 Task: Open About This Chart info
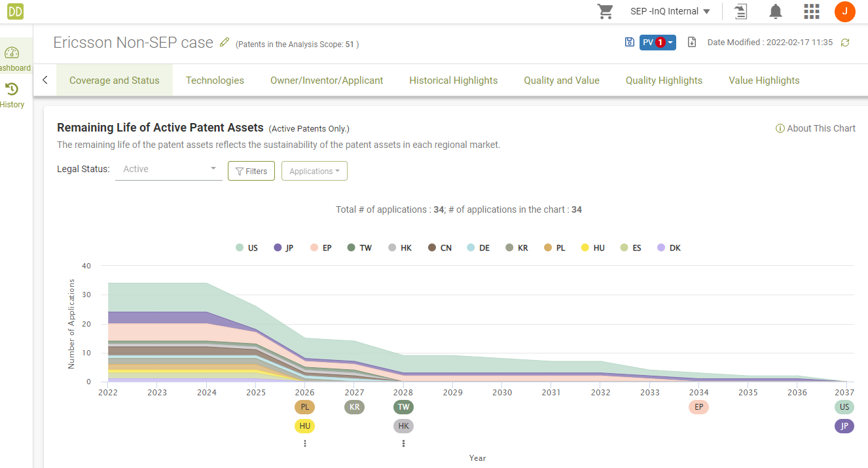click(x=815, y=128)
